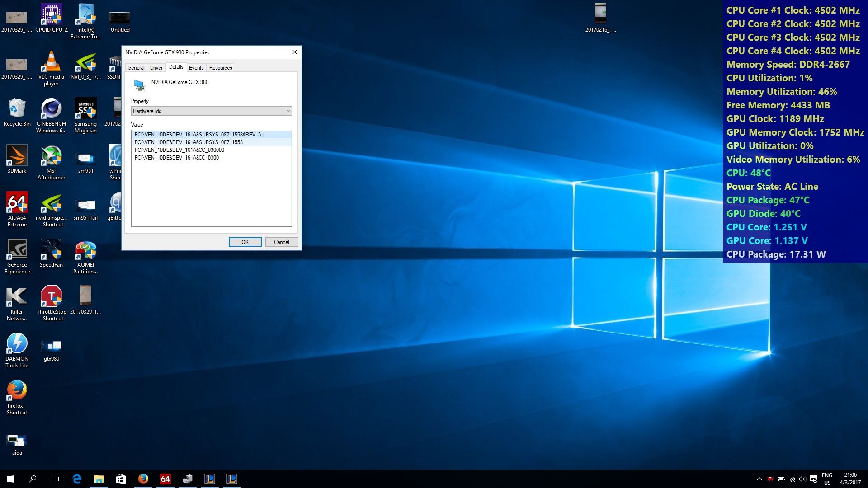Viewport: 868px width, 488px height.
Task: Select the SUBSYS_08711558 hardware ID row
Action: click(x=189, y=142)
